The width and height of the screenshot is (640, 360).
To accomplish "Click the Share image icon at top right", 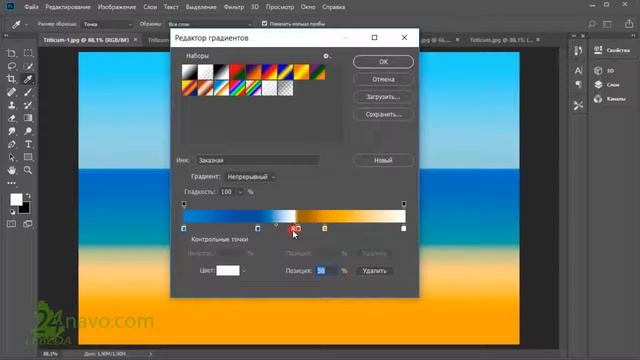I will pyautogui.click(x=629, y=24).
